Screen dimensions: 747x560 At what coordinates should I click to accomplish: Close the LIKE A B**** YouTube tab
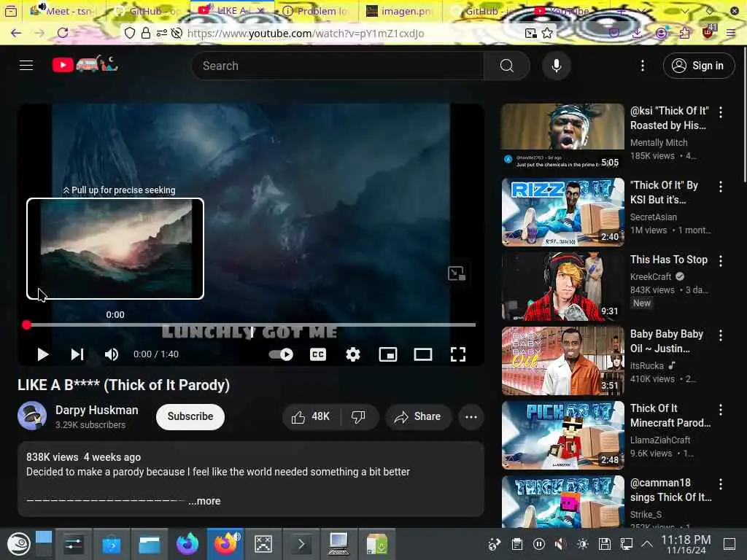(260, 10)
